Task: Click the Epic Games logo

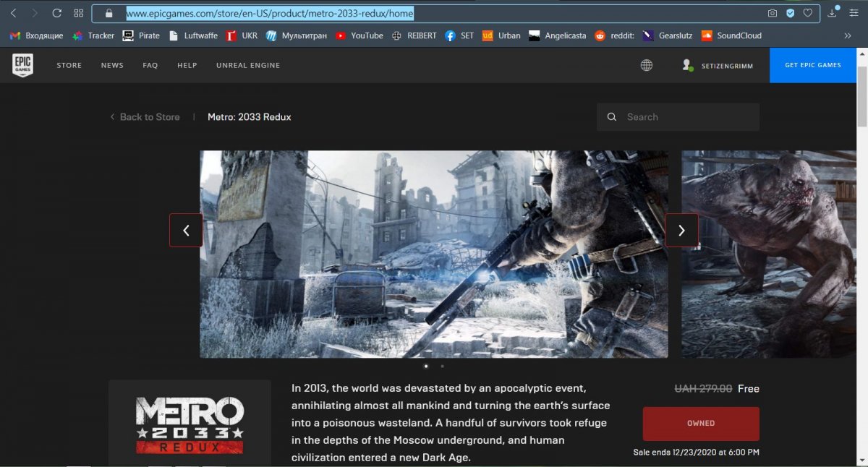Action: (22, 65)
